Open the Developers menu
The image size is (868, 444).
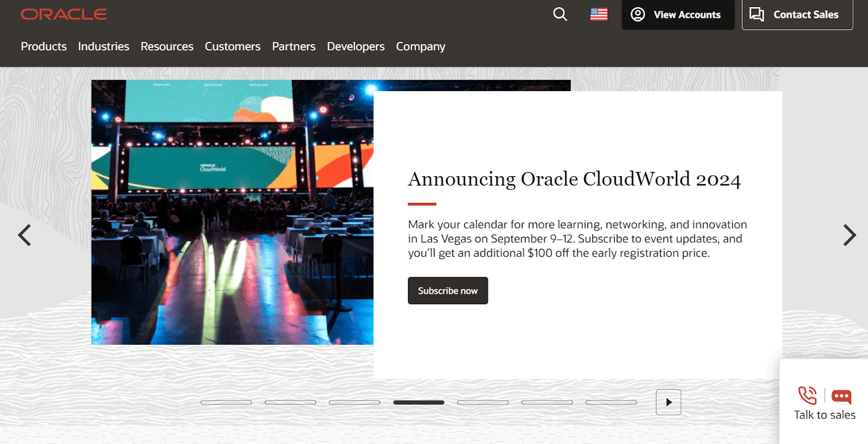(x=356, y=47)
